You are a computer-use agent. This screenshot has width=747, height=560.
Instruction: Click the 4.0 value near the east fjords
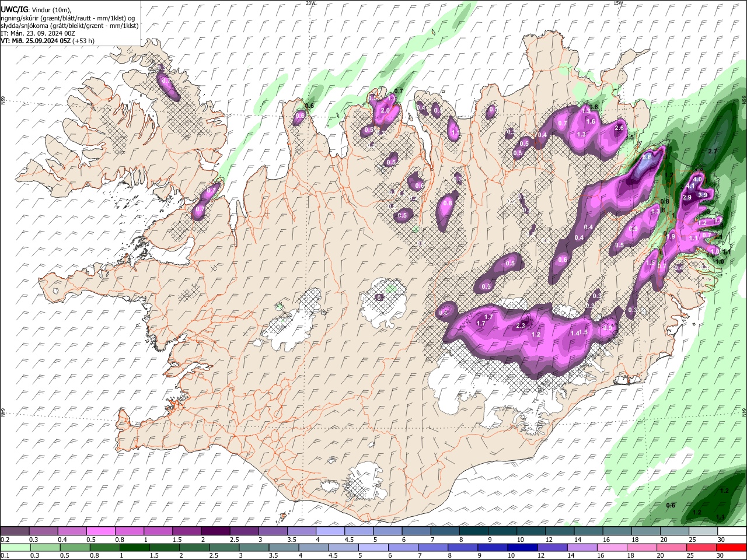pos(698,179)
